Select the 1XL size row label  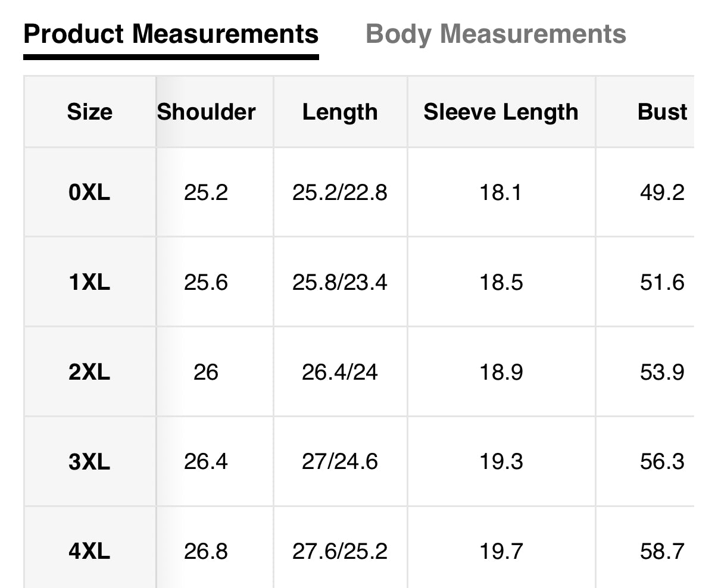click(89, 282)
